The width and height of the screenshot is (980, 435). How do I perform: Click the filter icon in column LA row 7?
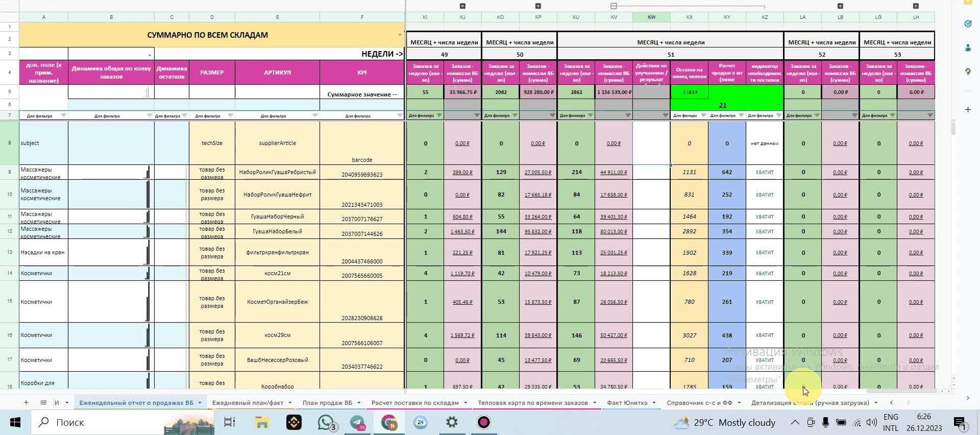817,115
